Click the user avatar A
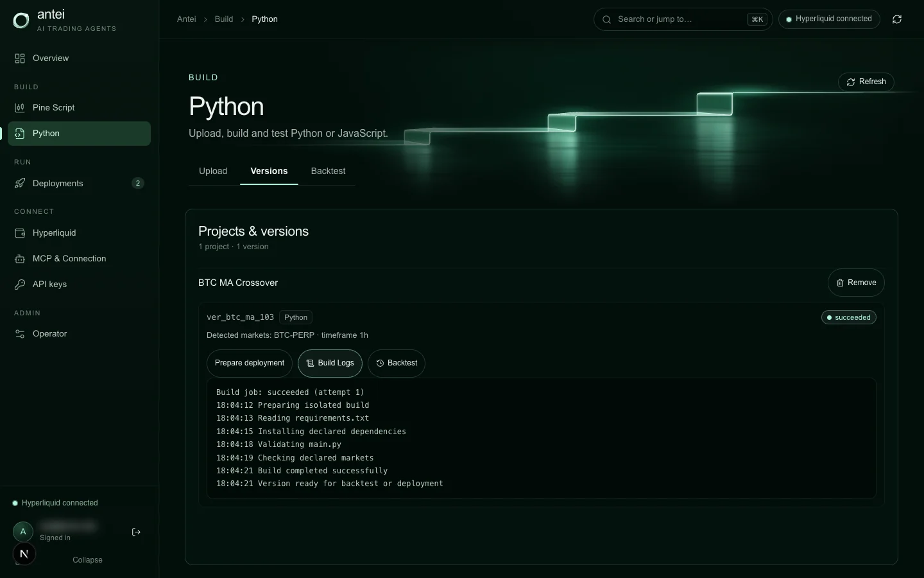This screenshot has height=578, width=924. pyautogui.click(x=23, y=532)
